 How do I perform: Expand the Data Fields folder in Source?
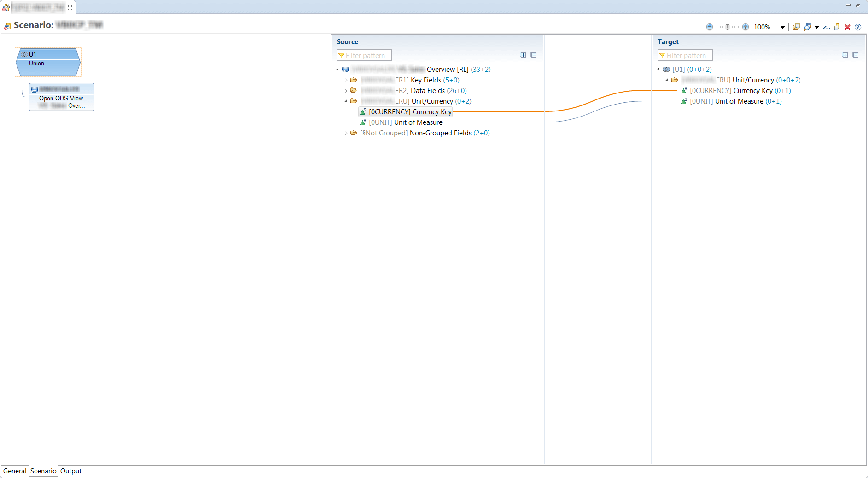click(346, 90)
